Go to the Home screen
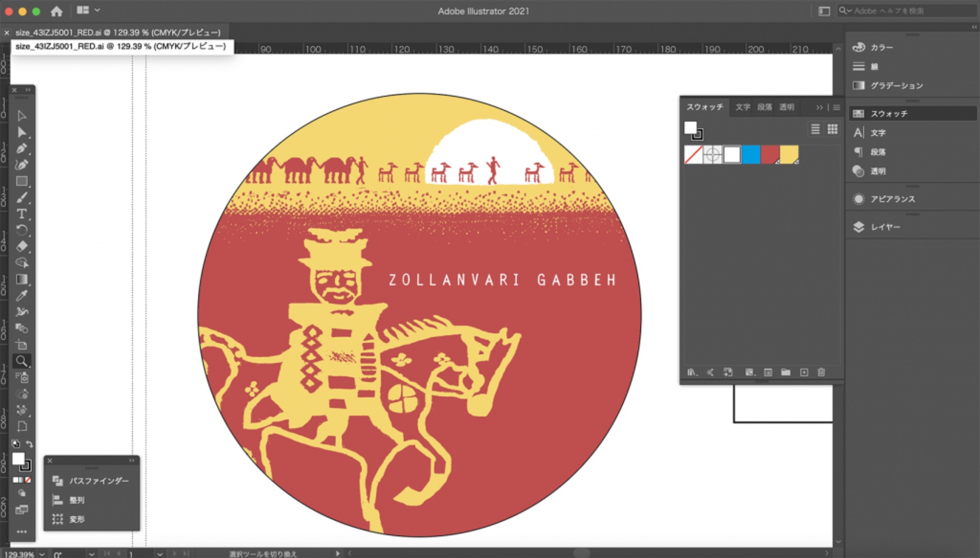 [x=57, y=11]
